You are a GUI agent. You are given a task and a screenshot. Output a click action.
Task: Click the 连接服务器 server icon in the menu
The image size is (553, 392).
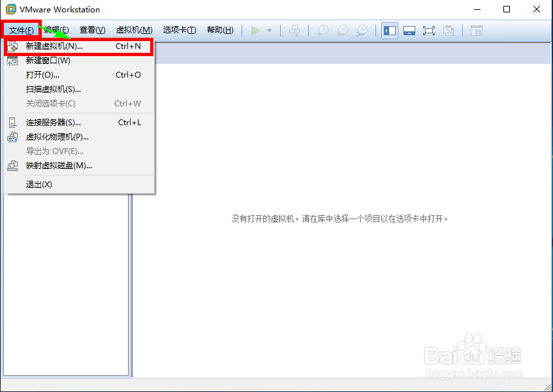pyautogui.click(x=12, y=123)
